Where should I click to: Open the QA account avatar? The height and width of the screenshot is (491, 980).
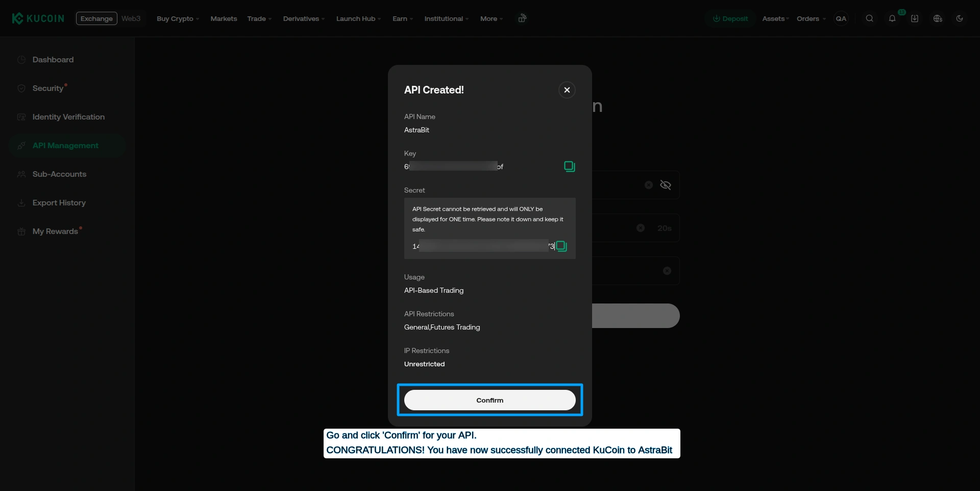point(841,18)
